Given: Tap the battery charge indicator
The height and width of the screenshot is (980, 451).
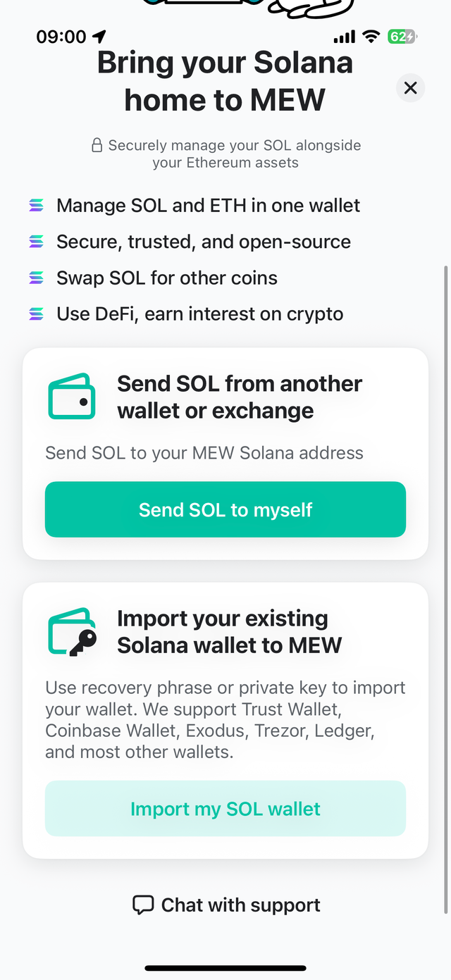Looking at the screenshot, I should click(402, 36).
